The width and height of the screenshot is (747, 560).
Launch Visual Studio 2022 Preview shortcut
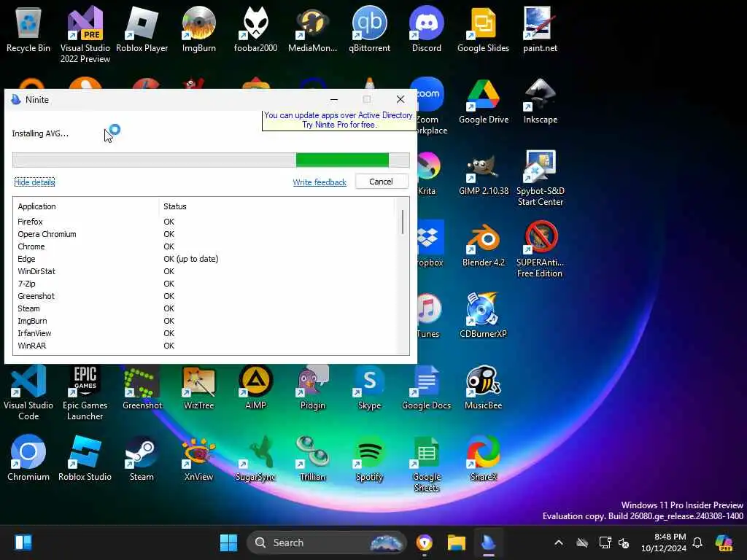pos(85,34)
